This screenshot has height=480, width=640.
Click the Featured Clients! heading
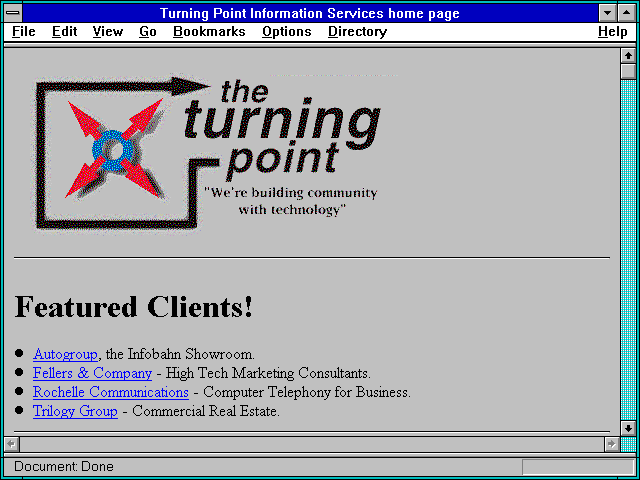pyautogui.click(x=133, y=307)
